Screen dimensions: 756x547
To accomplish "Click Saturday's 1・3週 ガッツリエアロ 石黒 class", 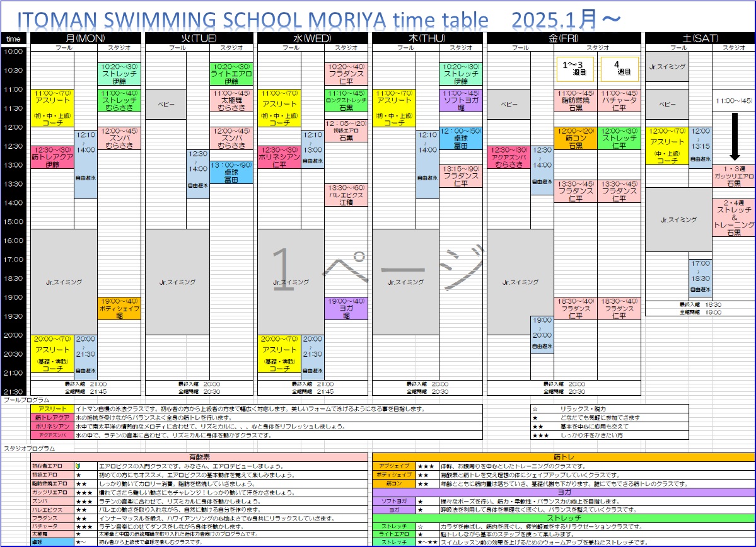I will (734, 176).
